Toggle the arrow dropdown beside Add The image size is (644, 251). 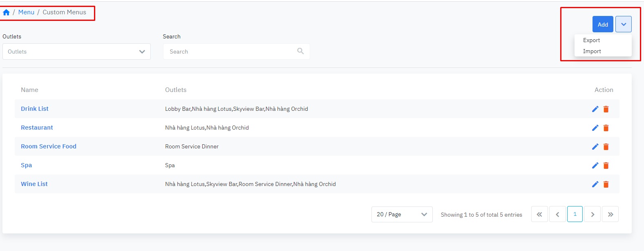[x=623, y=24]
